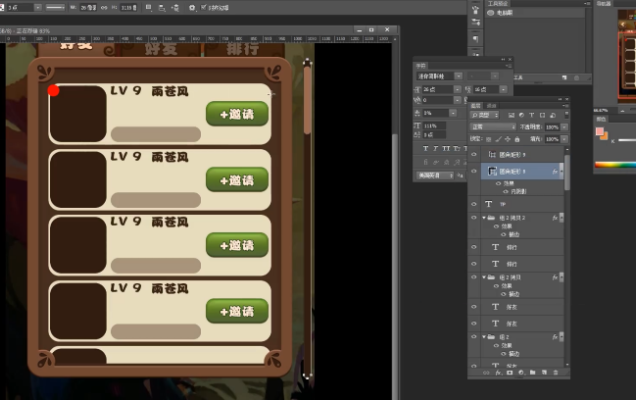Hide the topmost rounded rectangle layer

[474, 155]
